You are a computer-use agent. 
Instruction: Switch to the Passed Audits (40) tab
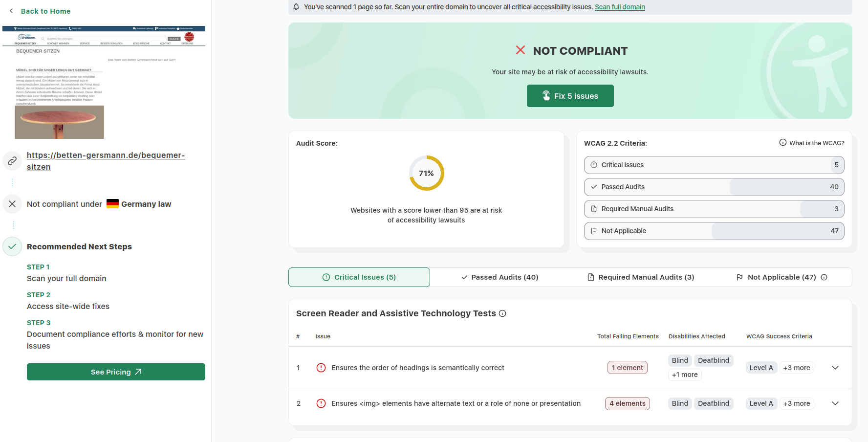pos(499,277)
